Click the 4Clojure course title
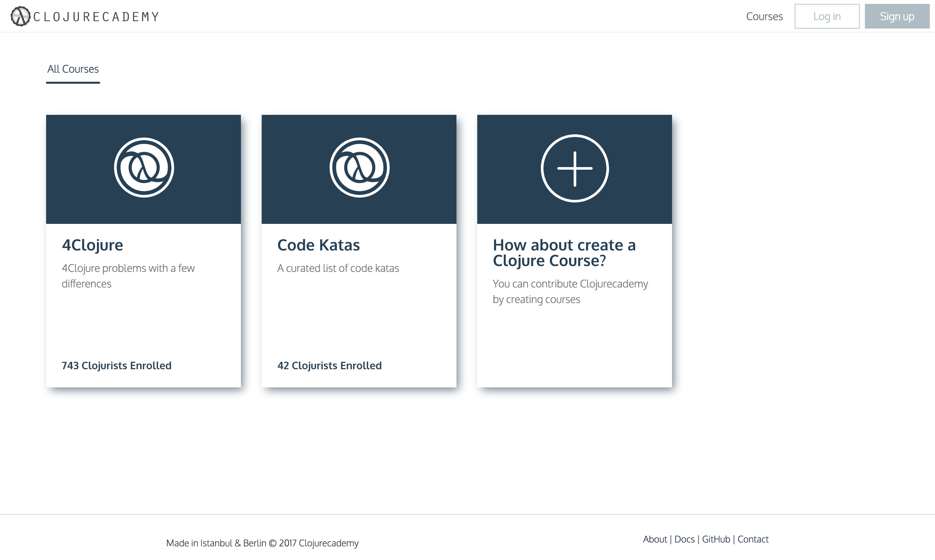935x560 pixels. 92,245
